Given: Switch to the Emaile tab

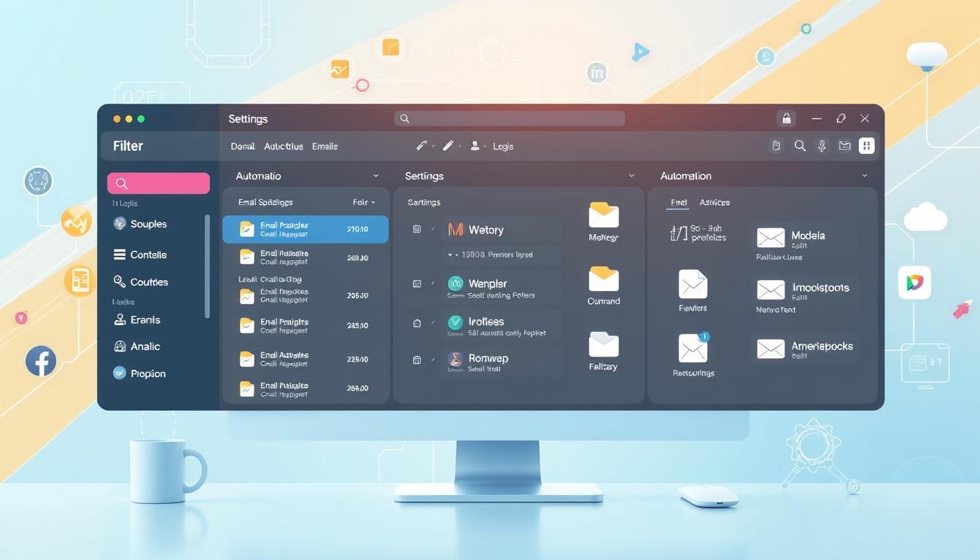Looking at the screenshot, I should click(325, 147).
